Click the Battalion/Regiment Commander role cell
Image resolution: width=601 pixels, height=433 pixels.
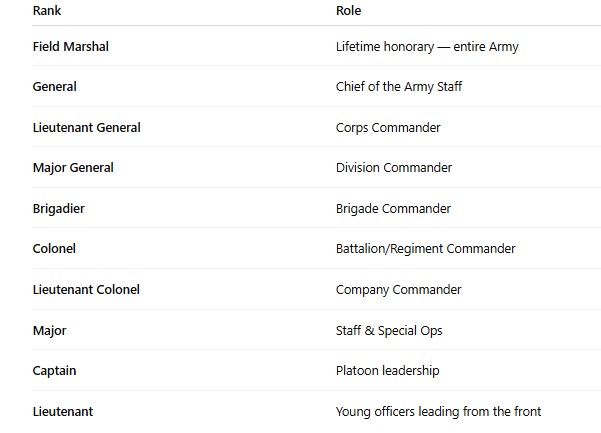(426, 249)
